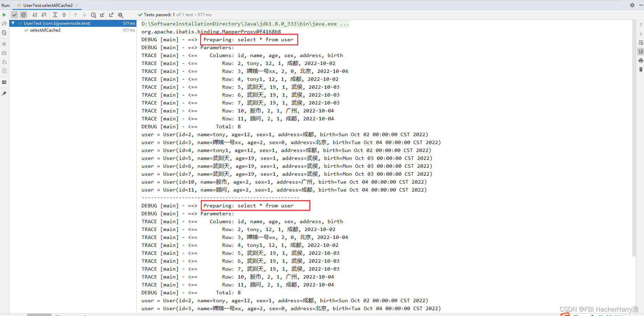Select UserTest (com.bjpowernode.test) row

(73, 23)
